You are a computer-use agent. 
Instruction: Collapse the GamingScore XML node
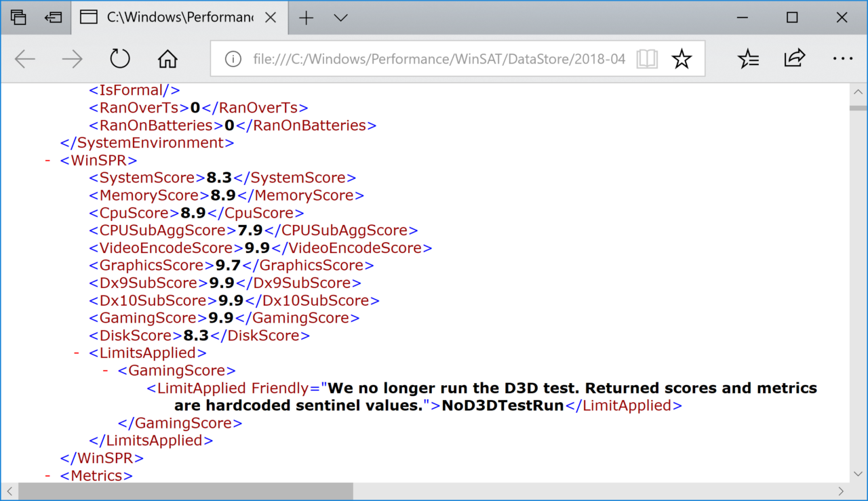tap(106, 371)
